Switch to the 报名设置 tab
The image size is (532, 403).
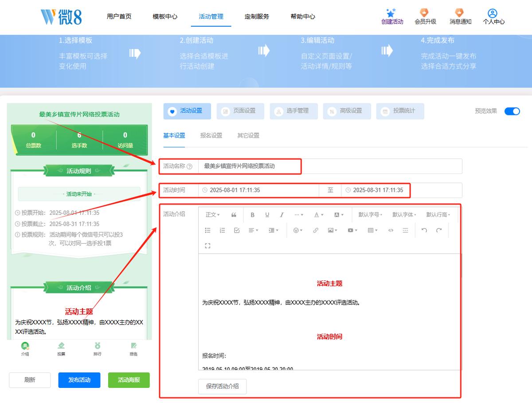[x=211, y=135]
